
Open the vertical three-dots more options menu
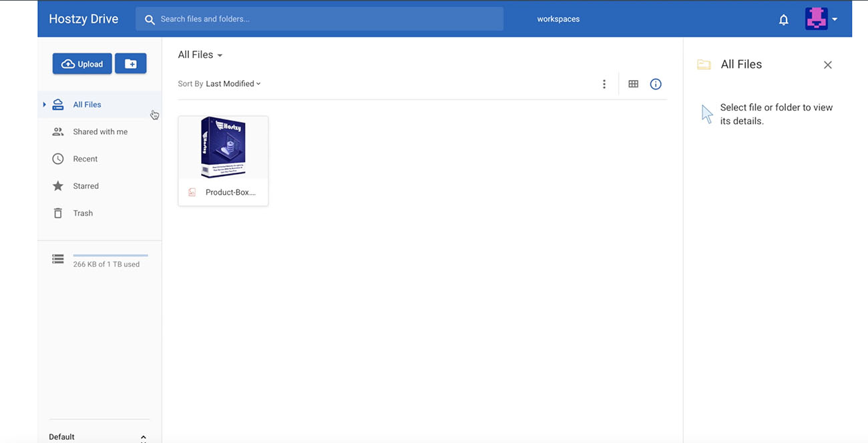click(x=604, y=84)
